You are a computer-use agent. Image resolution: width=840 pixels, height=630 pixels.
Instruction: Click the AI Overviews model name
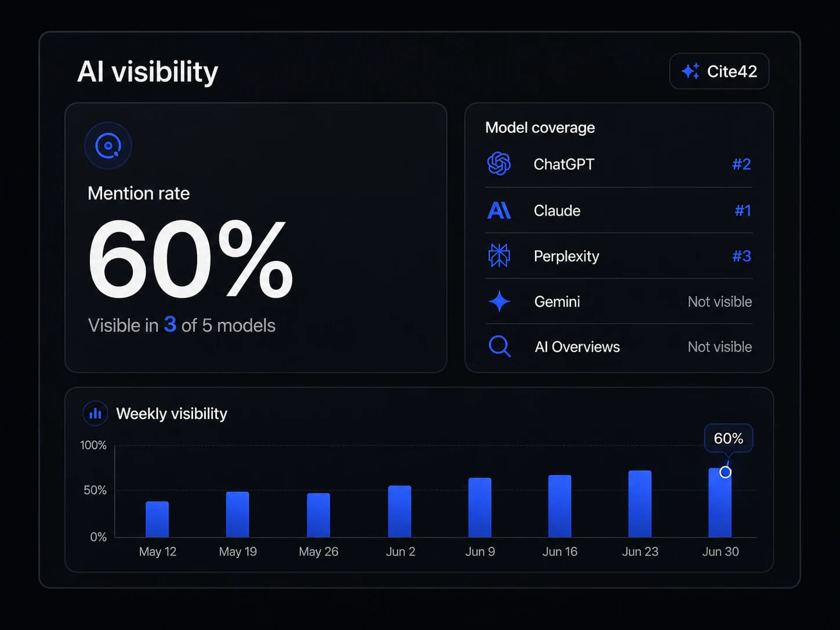pos(577,347)
